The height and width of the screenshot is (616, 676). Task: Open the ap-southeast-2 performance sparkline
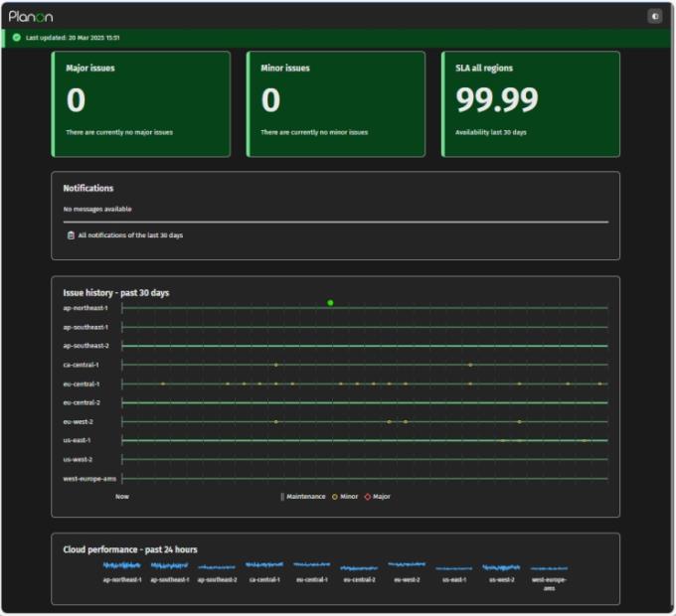pyautogui.click(x=217, y=567)
